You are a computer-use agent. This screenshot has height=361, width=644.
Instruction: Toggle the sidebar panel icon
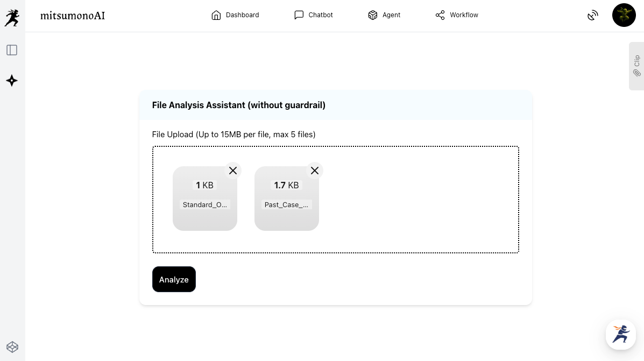[x=12, y=50]
